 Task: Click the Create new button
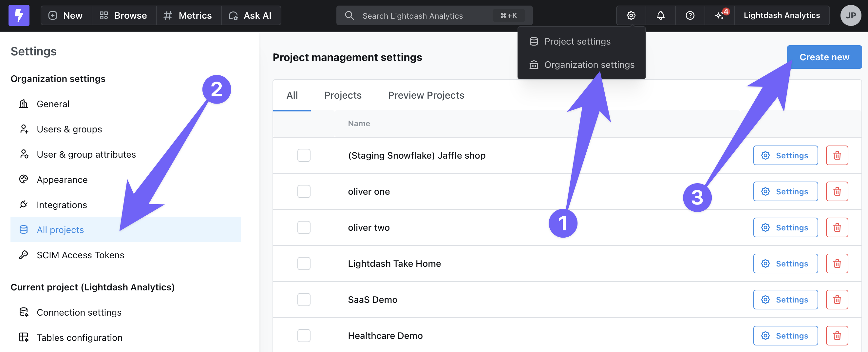pyautogui.click(x=824, y=57)
